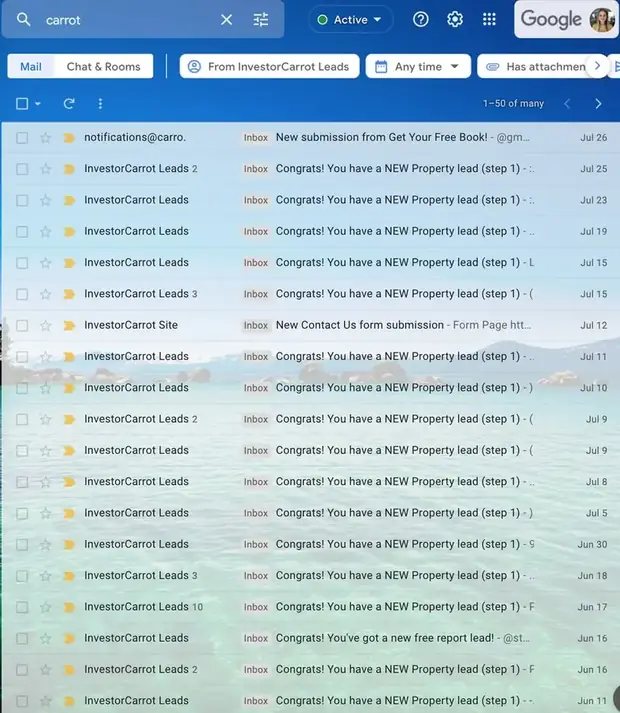Click Jun 30 date text
This screenshot has width=620, height=713.
coord(592,544)
